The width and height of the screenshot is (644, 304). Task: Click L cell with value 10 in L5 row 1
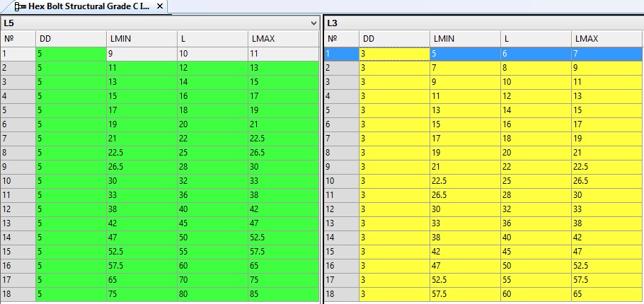pyautogui.click(x=212, y=53)
